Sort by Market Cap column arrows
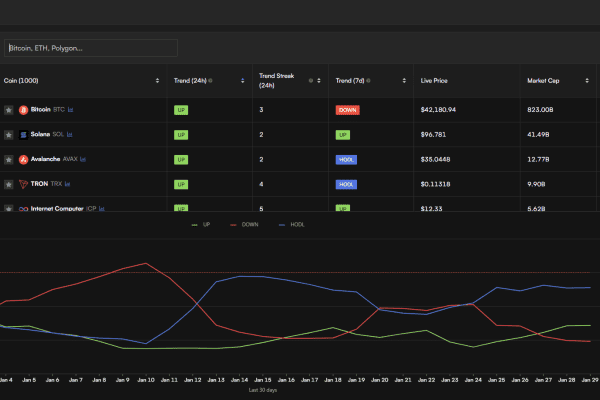The height and width of the screenshot is (400, 600). click(587, 81)
